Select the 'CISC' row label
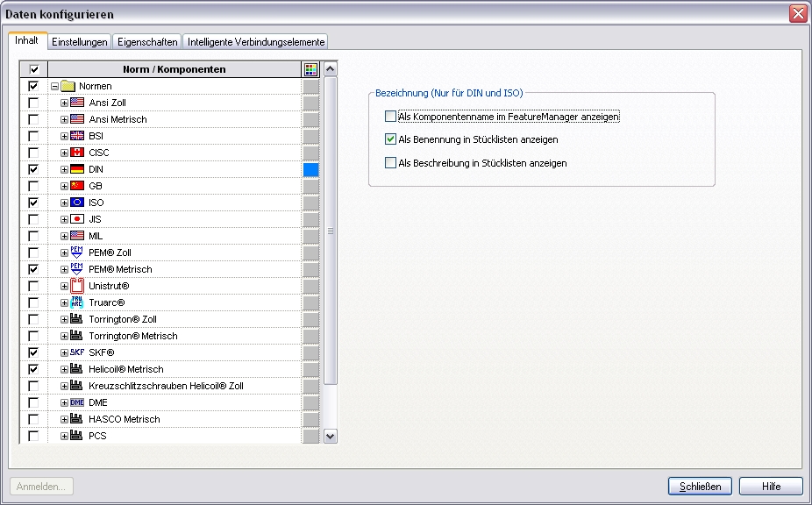812x505 pixels. (x=99, y=153)
